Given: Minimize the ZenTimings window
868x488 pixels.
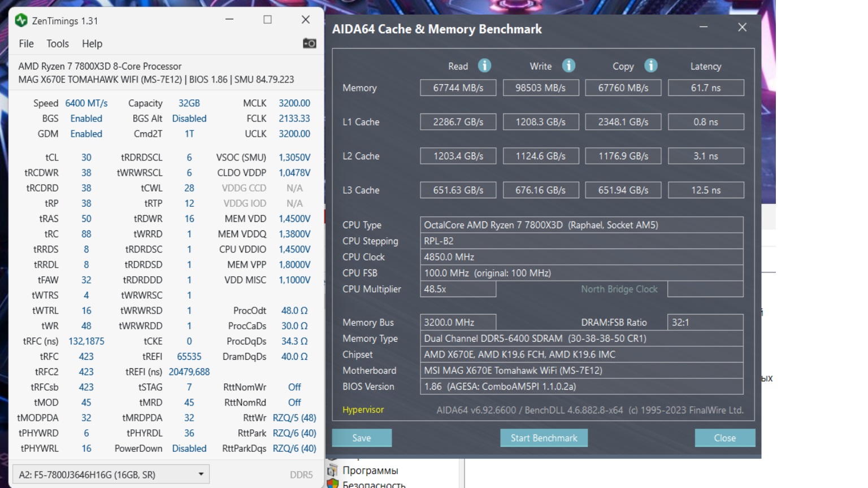Looking at the screenshot, I should pyautogui.click(x=229, y=20).
